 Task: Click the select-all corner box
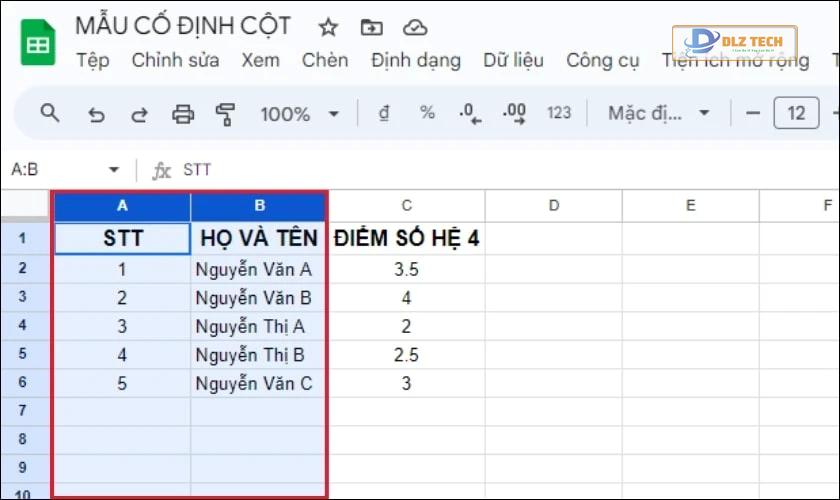pyautogui.click(x=25, y=205)
